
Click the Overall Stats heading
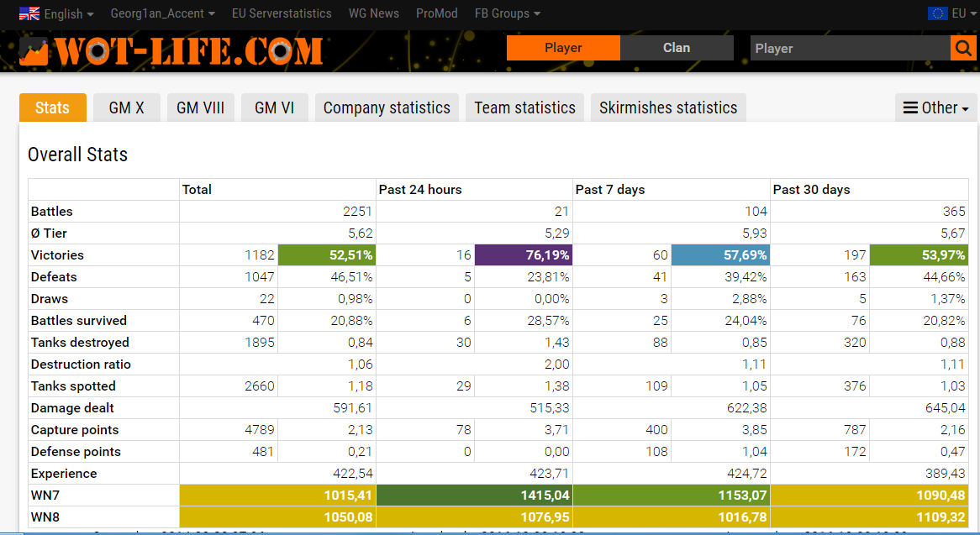tap(77, 155)
